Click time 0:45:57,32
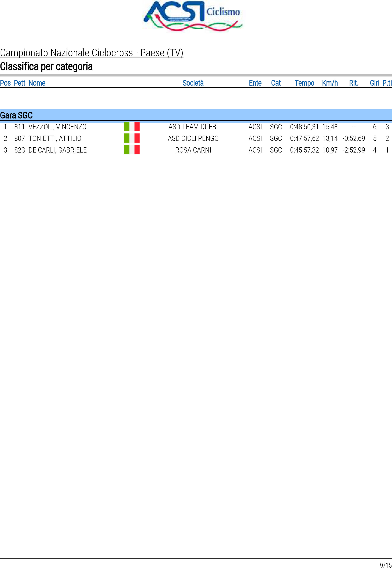 [x=305, y=150]
